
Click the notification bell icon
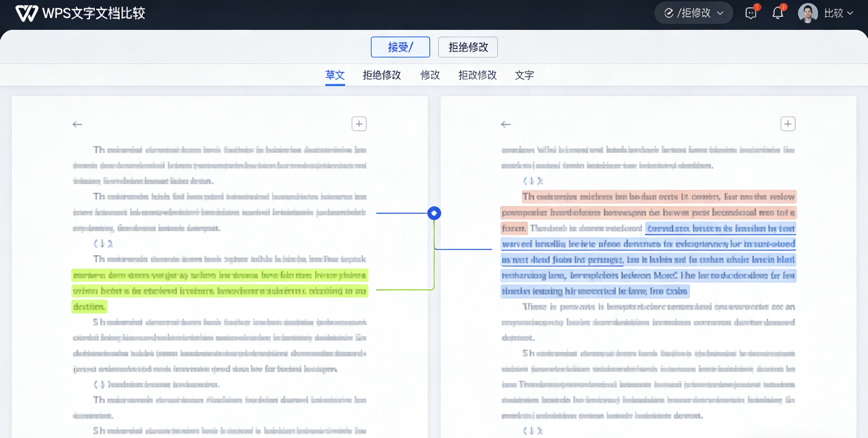pos(778,13)
